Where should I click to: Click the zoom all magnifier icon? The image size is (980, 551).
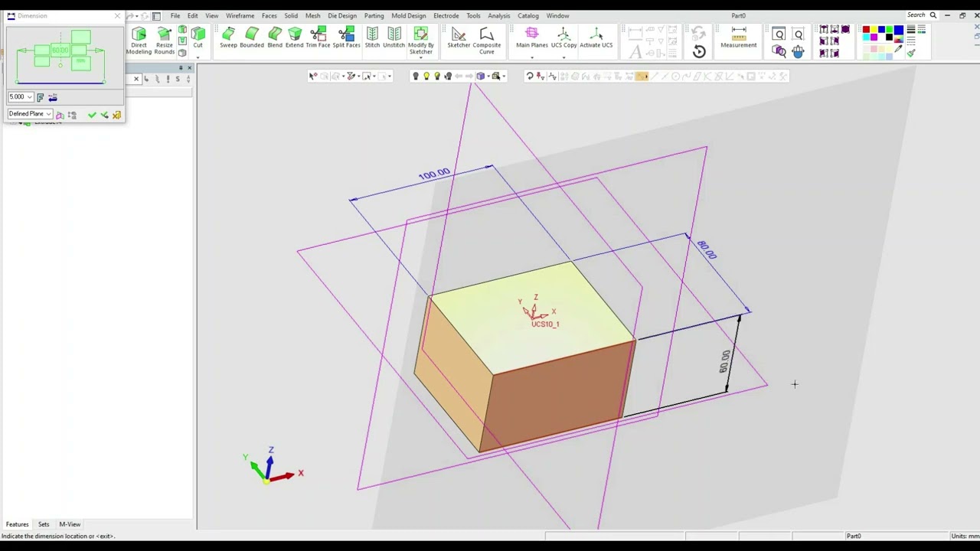coord(799,34)
